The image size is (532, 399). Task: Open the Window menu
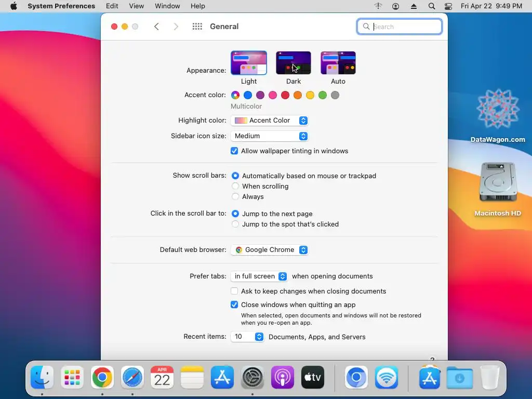[x=167, y=6]
